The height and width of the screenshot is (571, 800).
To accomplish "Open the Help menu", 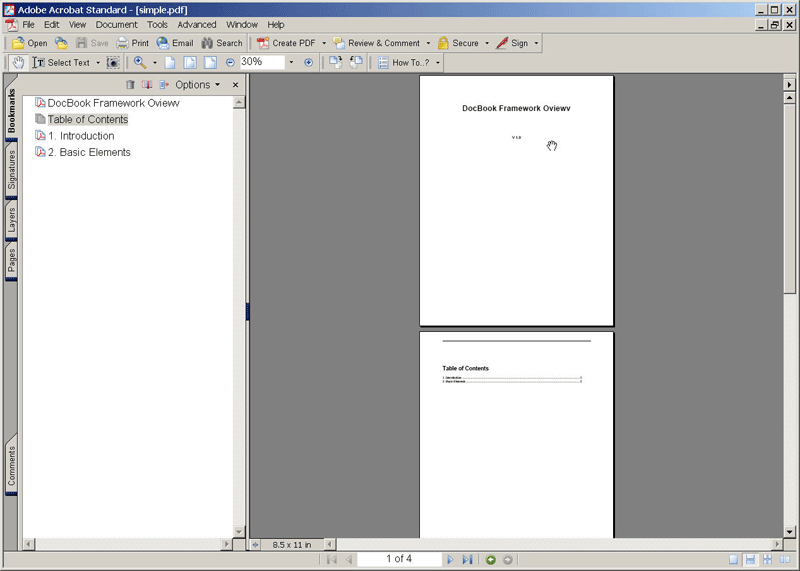I will (x=276, y=24).
